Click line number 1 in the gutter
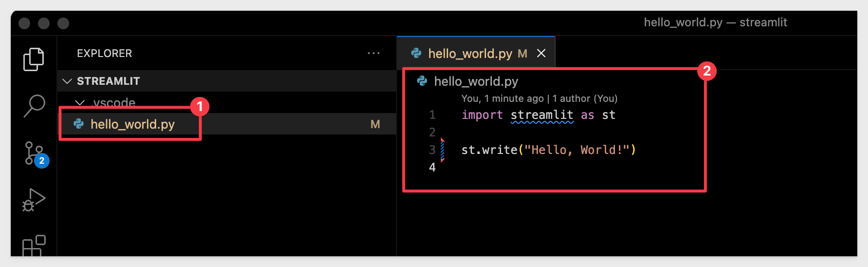This screenshot has height=267, width=868. coord(432,115)
